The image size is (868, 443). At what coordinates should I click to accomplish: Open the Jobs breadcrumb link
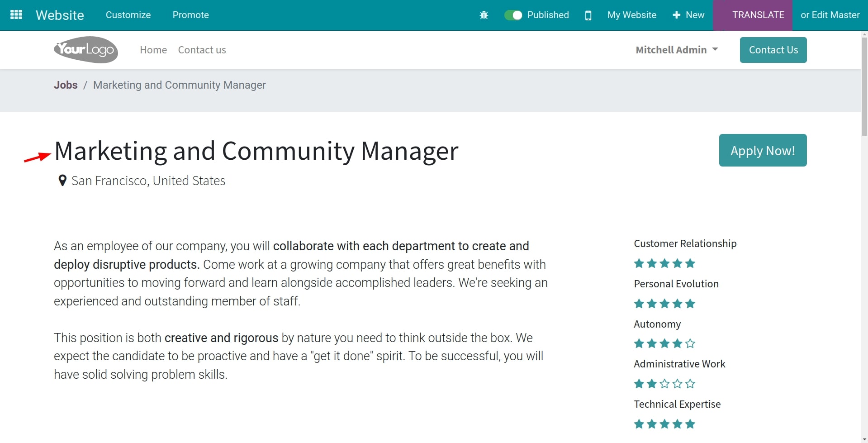click(x=66, y=85)
